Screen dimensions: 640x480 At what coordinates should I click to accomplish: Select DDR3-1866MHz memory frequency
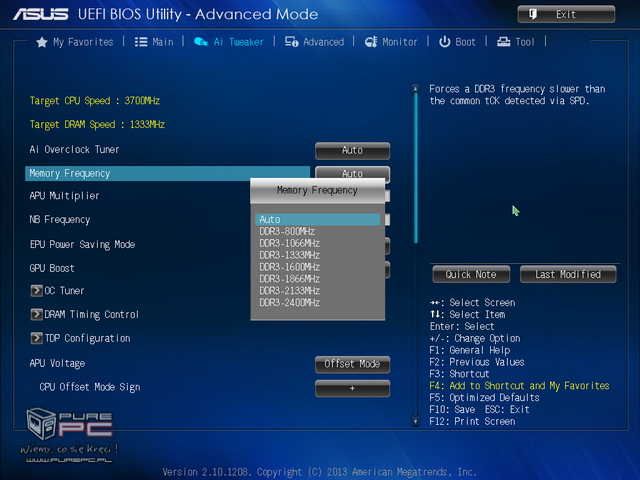click(289, 279)
